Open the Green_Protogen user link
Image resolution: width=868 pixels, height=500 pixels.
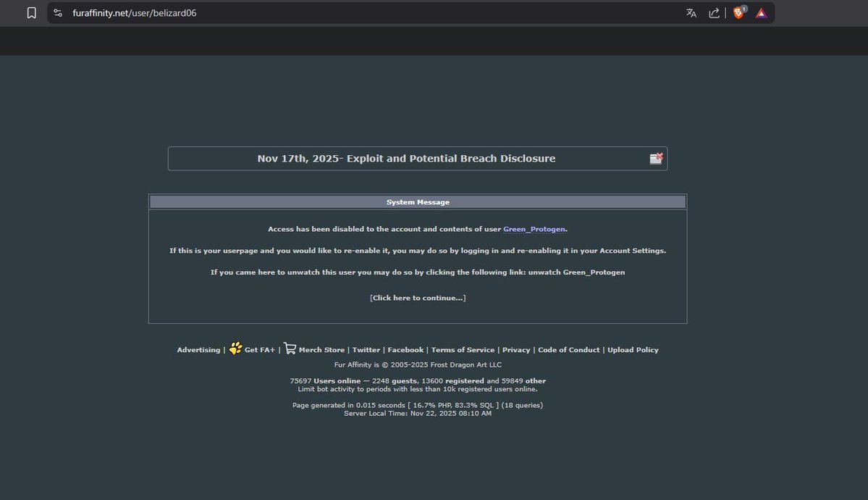coord(534,229)
